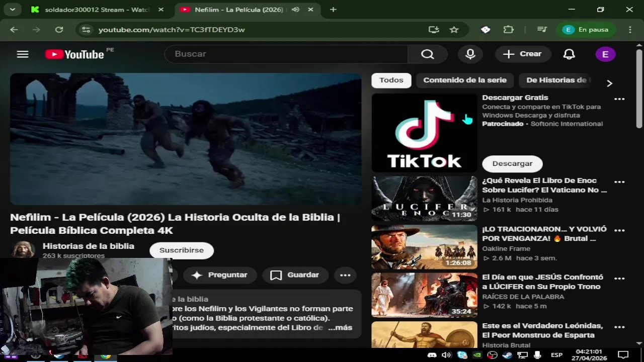The width and height of the screenshot is (644, 362).
Task: Open the Historias de la biblia channel avatar
Action: [23, 249]
